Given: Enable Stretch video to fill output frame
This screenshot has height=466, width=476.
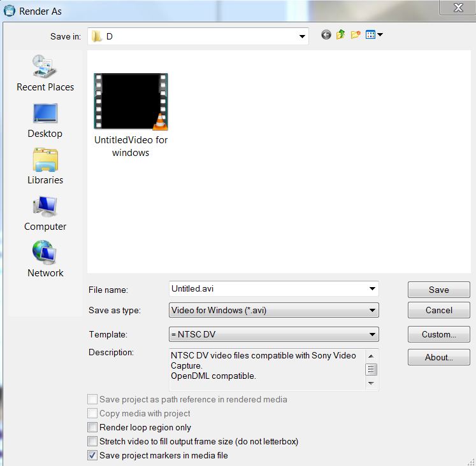Looking at the screenshot, I should (92, 441).
